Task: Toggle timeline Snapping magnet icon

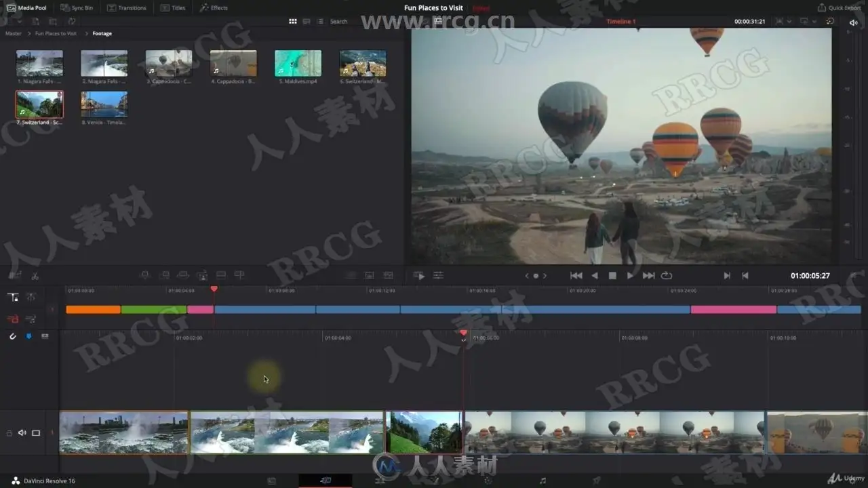Action: coord(12,336)
